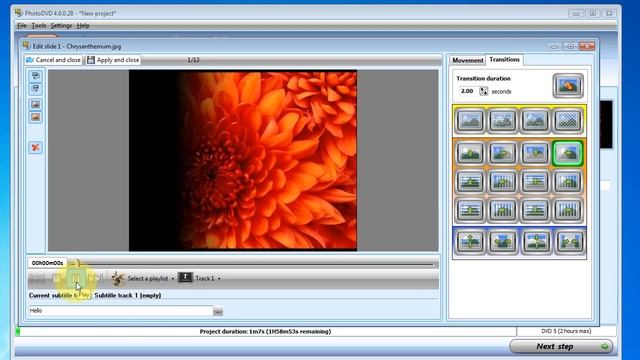Open the Settings menu
This screenshot has height=360, width=640.
[61, 25]
